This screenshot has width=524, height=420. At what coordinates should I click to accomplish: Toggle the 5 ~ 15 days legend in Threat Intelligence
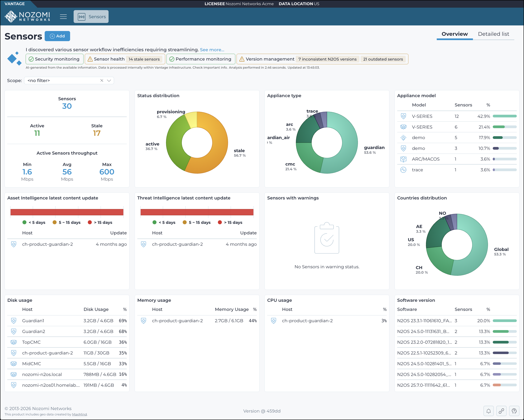(197, 222)
